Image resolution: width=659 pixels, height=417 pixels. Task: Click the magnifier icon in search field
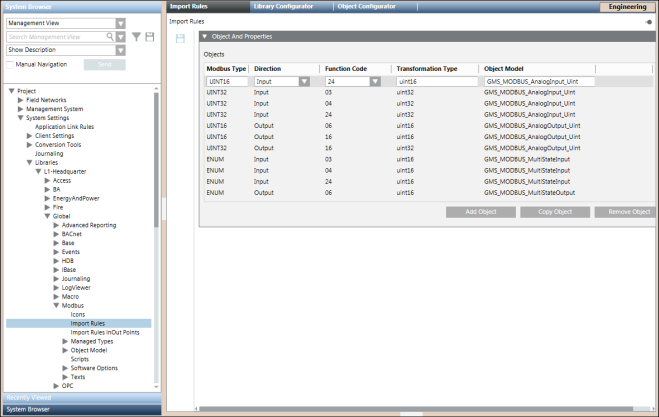click(x=111, y=37)
